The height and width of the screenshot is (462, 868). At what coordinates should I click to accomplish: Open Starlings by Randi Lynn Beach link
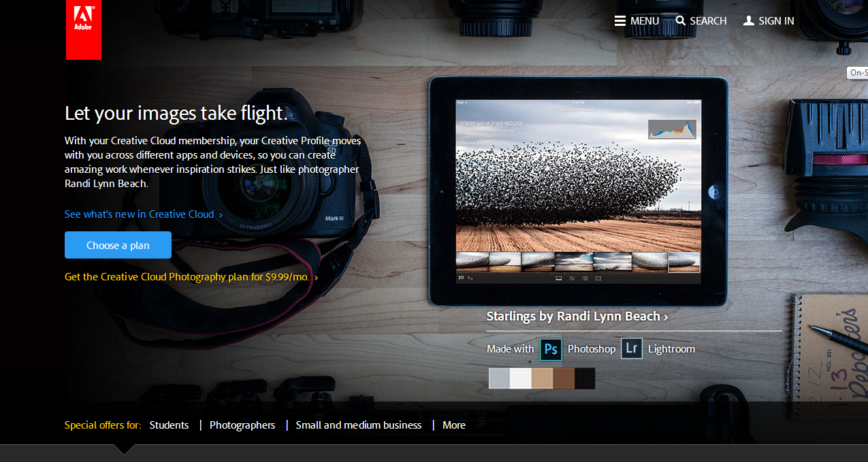tap(577, 316)
